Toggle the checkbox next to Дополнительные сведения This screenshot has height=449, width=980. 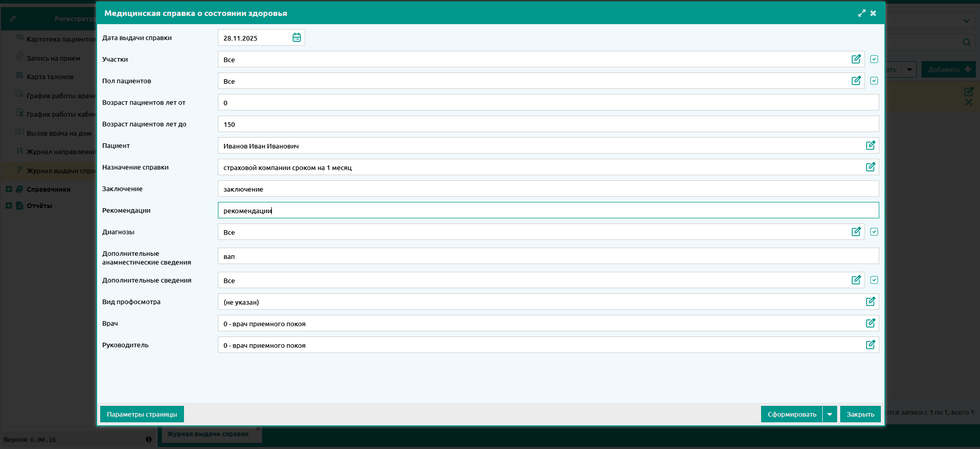pyautogui.click(x=874, y=280)
